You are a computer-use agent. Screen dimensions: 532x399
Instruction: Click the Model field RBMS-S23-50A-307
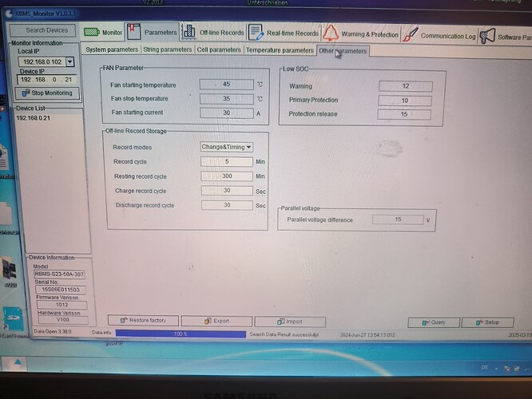(59, 274)
